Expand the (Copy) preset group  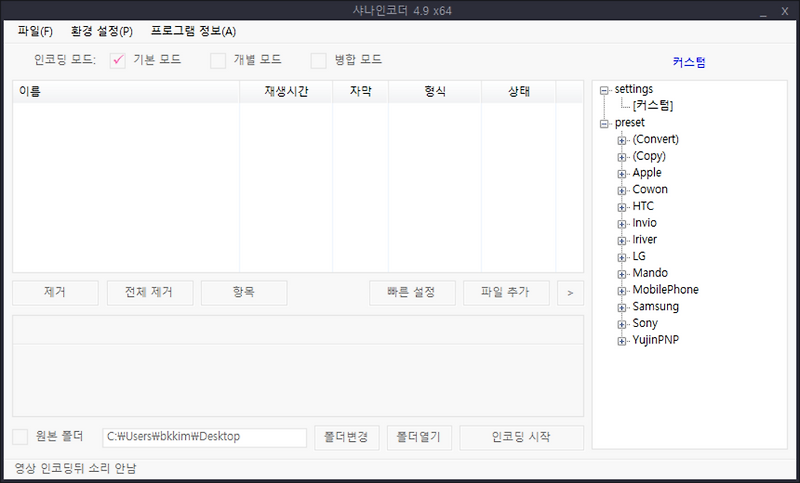pyautogui.click(x=621, y=157)
